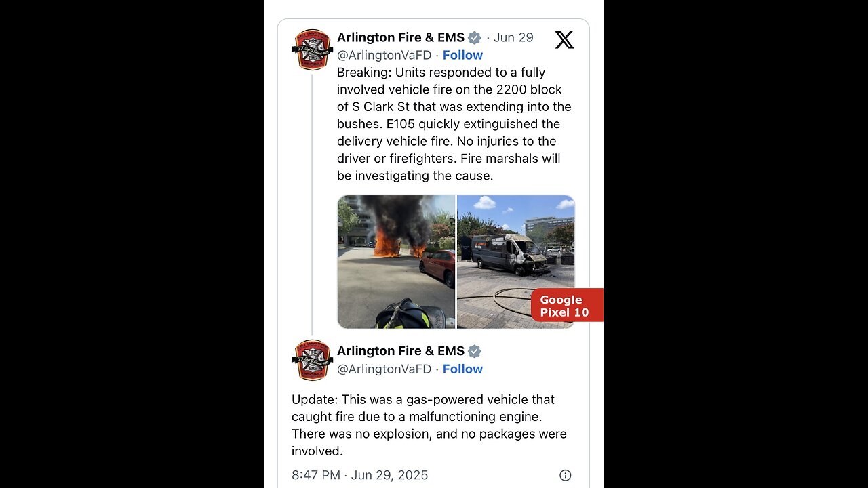
Task: Click the Breaking vehicle fire tweet text
Action: [454, 124]
